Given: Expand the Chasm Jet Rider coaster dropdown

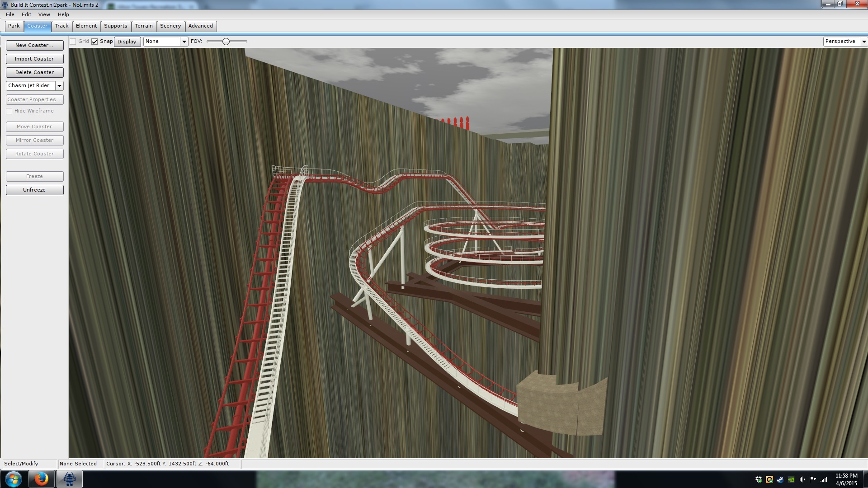Looking at the screenshot, I should point(59,86).
